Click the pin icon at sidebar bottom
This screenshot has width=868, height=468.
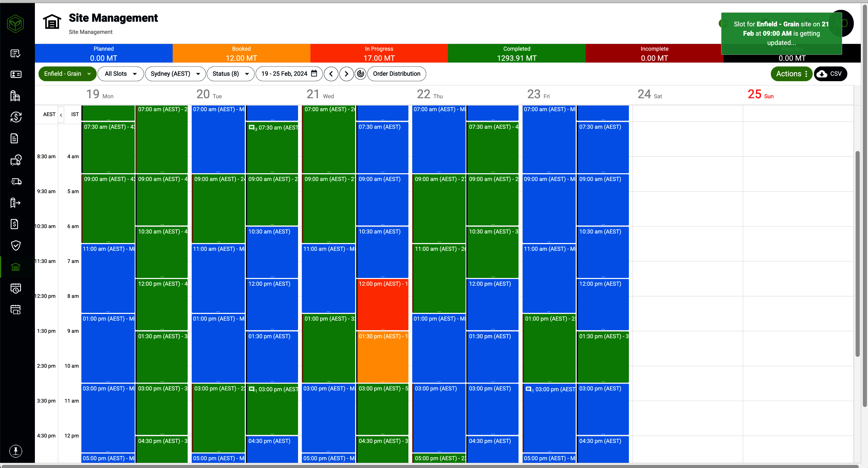(x=16, y=451)
